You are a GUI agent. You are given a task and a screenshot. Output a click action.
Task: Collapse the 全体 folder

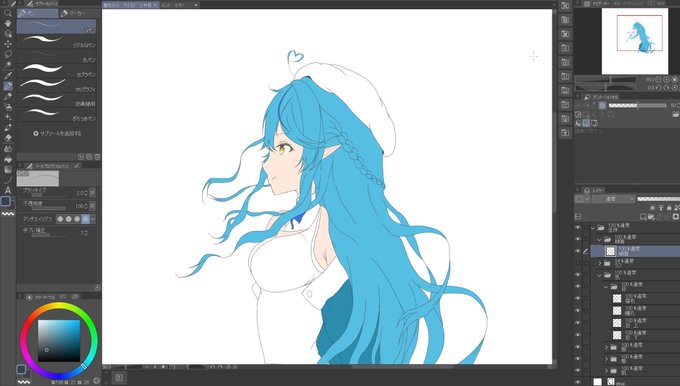[593, 228]
